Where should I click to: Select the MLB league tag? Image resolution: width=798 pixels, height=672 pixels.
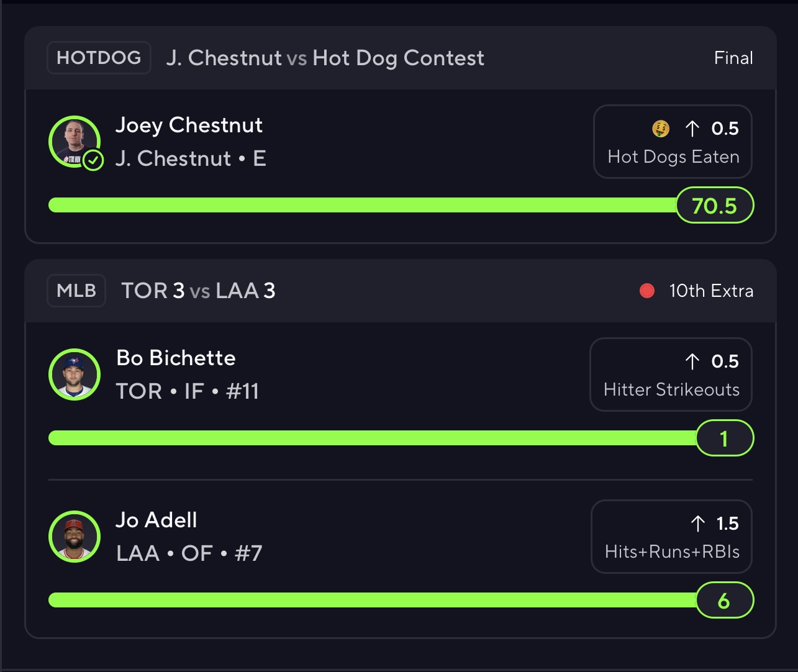pyautogui.click(x=76, y=291)
